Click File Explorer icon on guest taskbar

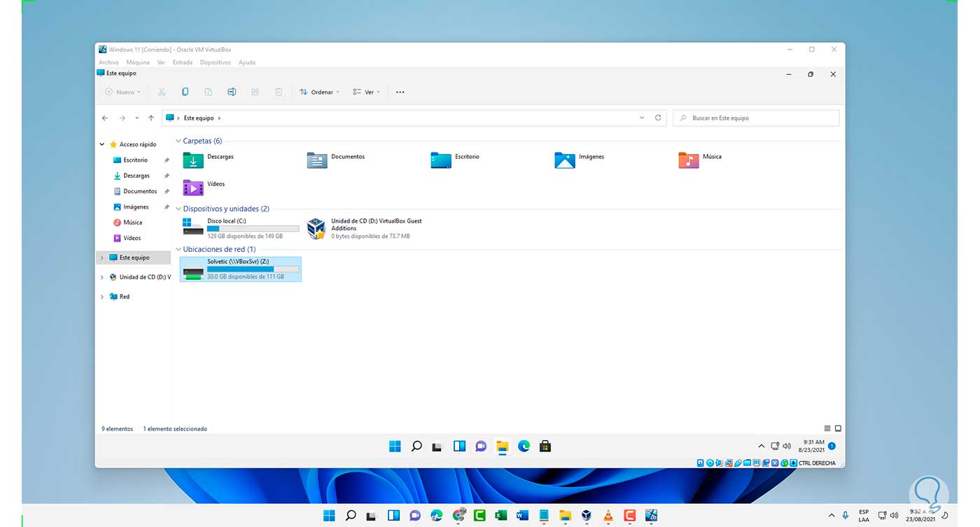pyautogui.click(x=502, y=447)
